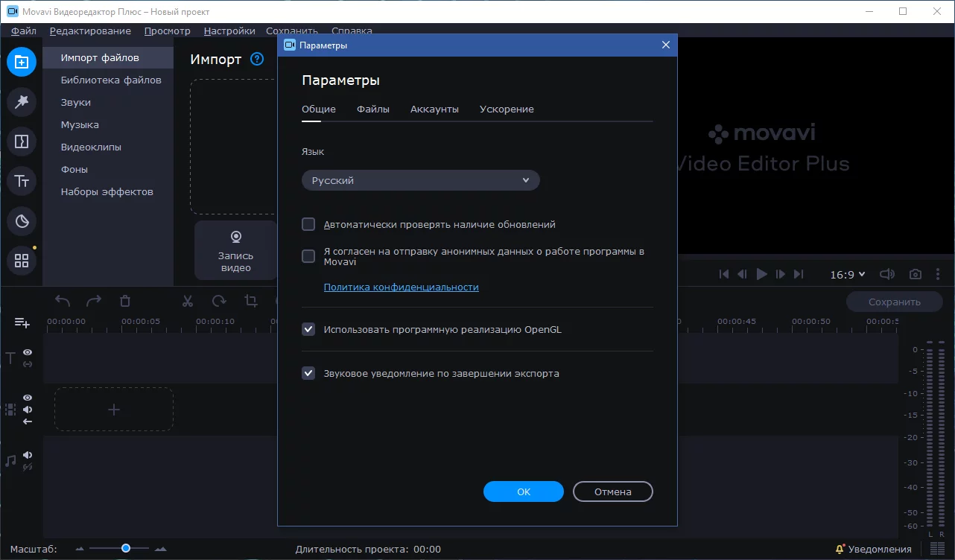Screen dimensions: 955x560
Task: Step to previous frame
Action: [742, 274]
